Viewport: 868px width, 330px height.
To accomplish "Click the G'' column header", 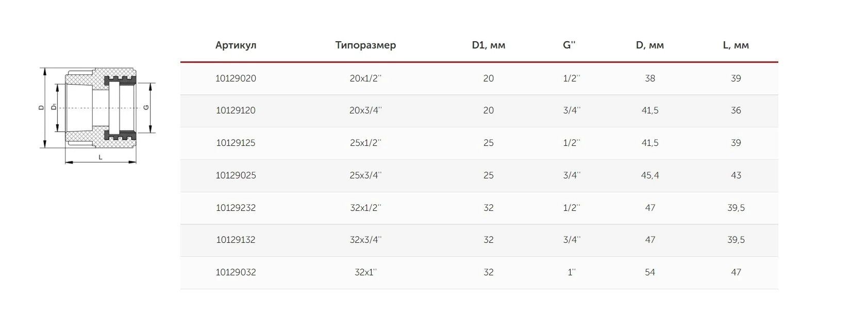I will [x=569, y=45].
